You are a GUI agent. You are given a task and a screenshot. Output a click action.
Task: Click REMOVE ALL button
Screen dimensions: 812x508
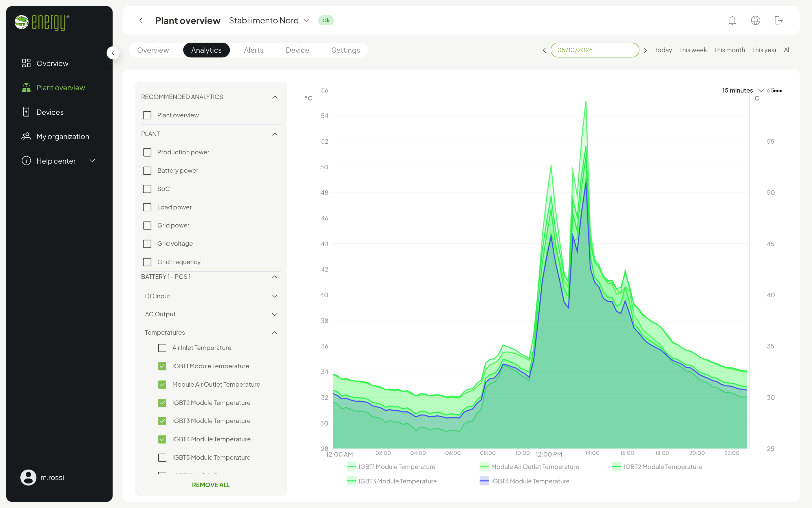[211, 485]
